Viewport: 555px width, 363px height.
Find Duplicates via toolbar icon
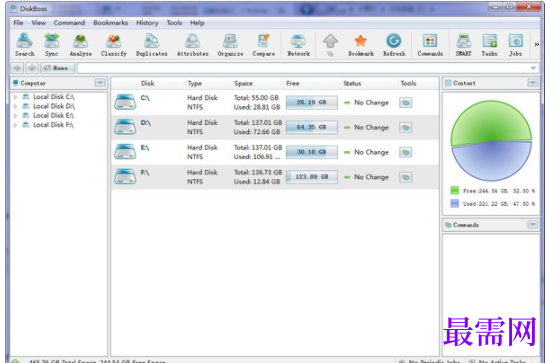151,45
